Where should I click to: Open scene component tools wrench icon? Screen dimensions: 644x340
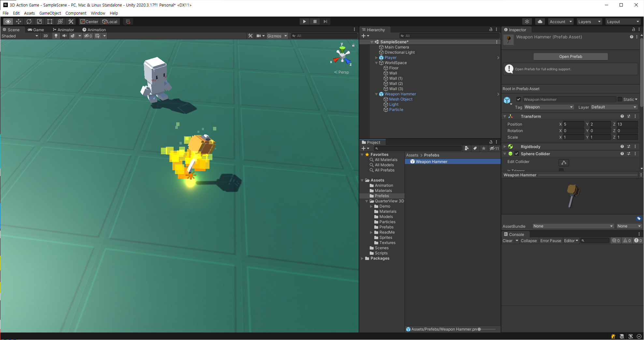[x=250, y=36]
